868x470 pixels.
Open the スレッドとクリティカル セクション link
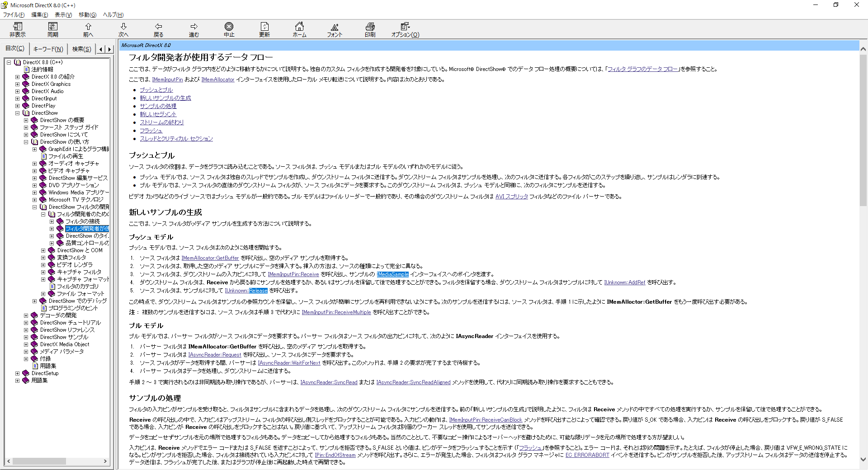(176, 139)
